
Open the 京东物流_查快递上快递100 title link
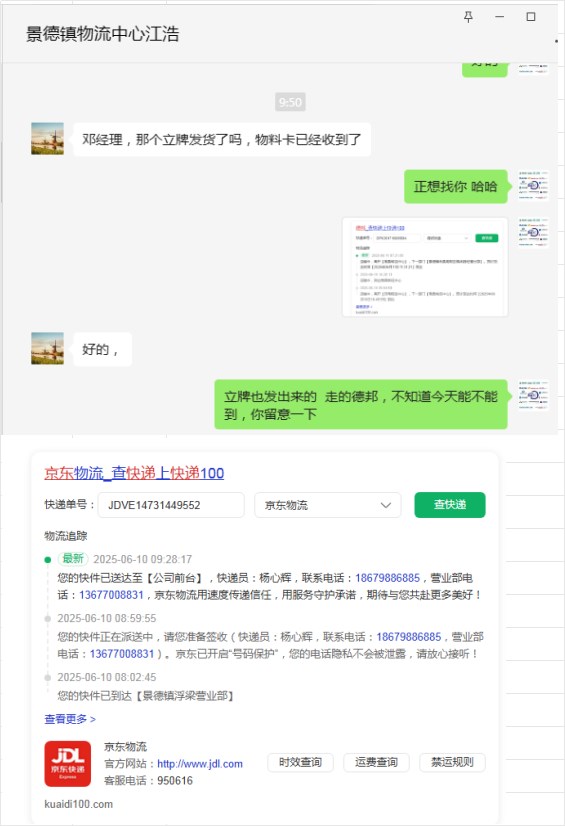(x=134, y=473)
